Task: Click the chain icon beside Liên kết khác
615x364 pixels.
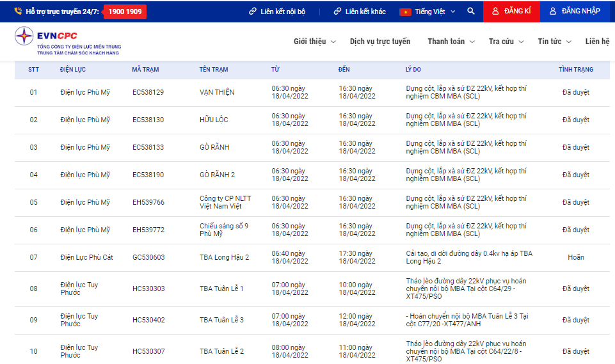Action: pyautogui.click(x=337, y=12)
